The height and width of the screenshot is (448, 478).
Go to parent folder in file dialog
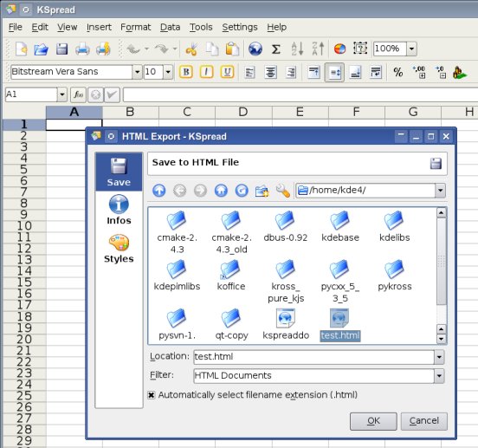(159, 191)
